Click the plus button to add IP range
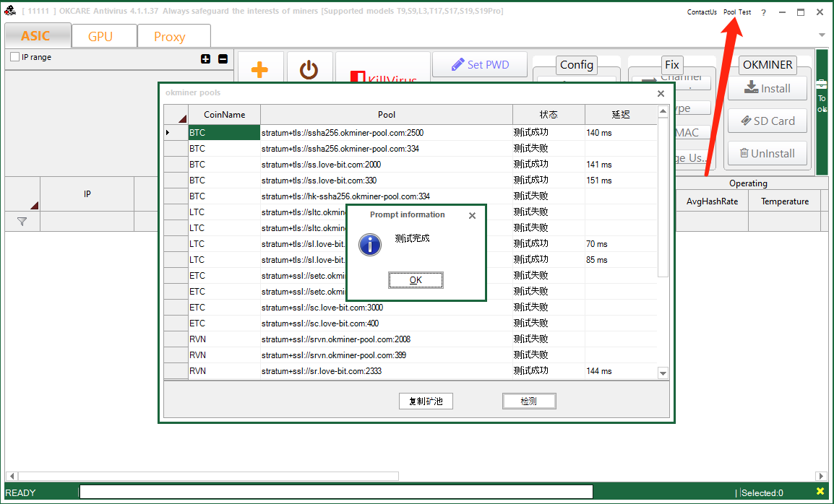The image size is (834, 504). point(207,57)
